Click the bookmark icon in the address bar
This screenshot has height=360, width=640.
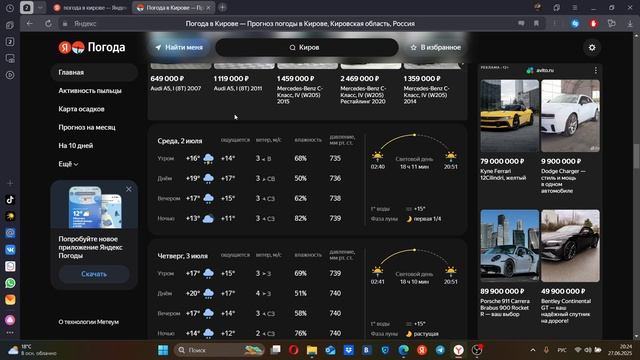[536, 24]
